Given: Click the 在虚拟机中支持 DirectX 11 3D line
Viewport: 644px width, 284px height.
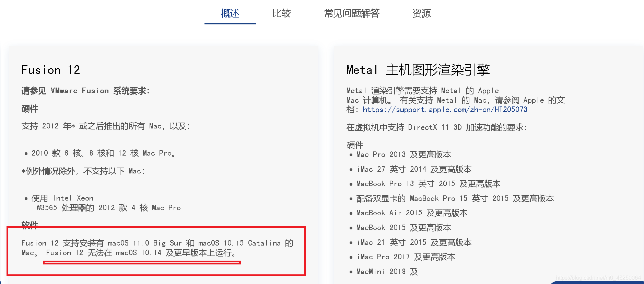Looking at the screenshot, I should (437, 127).
